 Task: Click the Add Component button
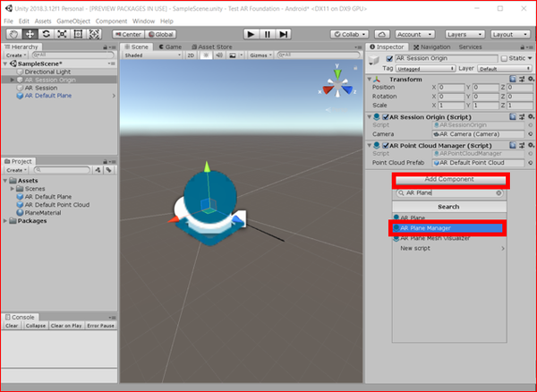click(x=451, y=180)
